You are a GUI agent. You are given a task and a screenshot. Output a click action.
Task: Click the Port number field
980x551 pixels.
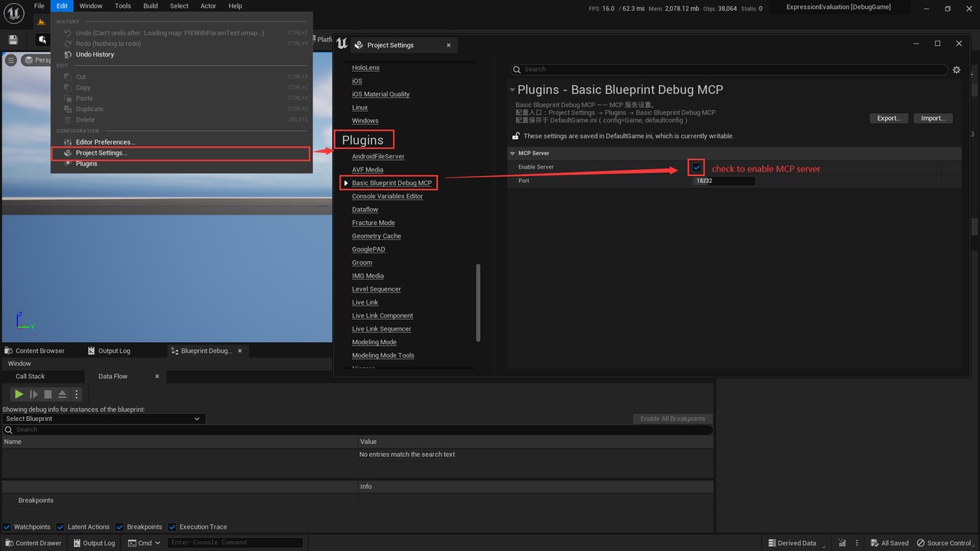tap(724, 181)
